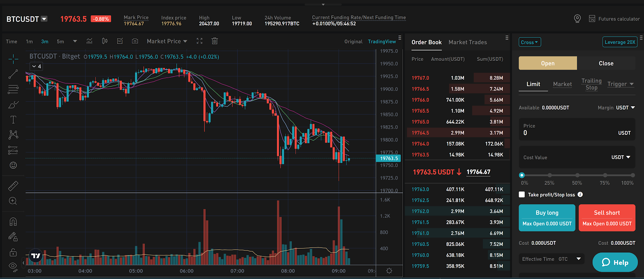Click the Price input field

click(577, 130)
